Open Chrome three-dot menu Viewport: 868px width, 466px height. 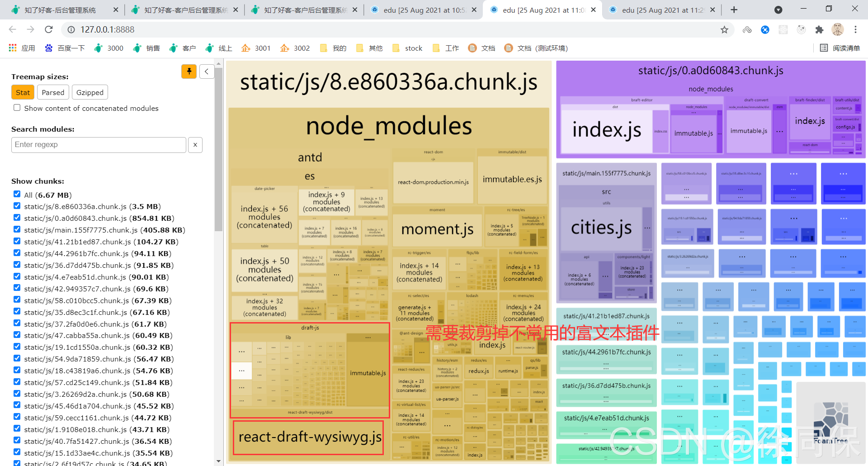(x=855, y=29)
